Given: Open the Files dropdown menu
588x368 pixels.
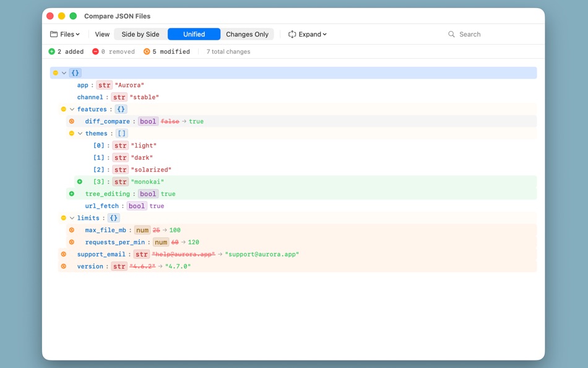Looking at the screenshot, I should (x=65, y=34).
